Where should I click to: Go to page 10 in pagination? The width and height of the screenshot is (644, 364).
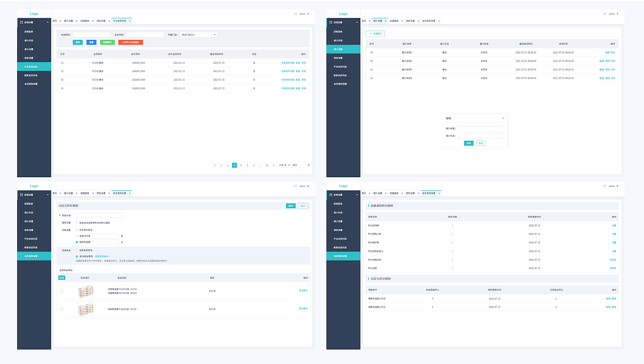coord(267,165)
